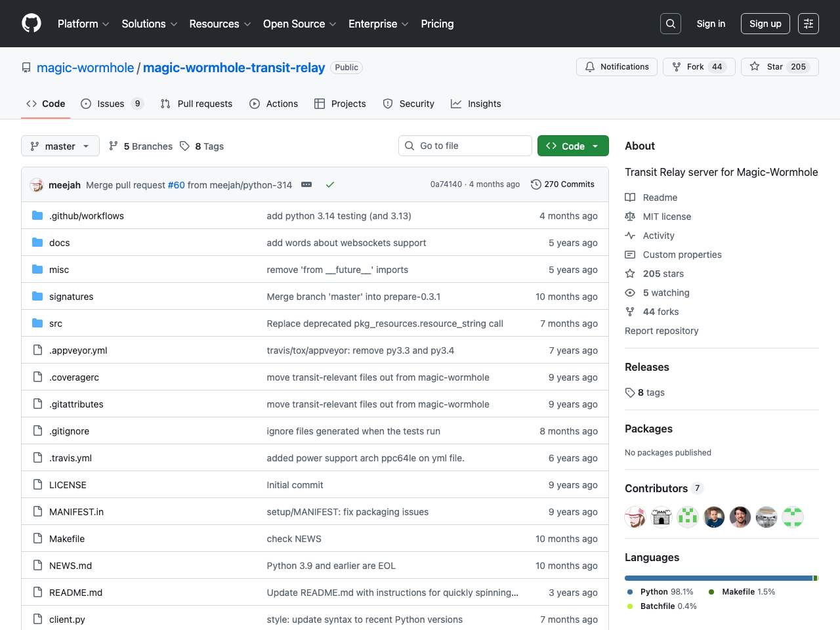Click the GitHub logo icon

[x=31, y=24]
